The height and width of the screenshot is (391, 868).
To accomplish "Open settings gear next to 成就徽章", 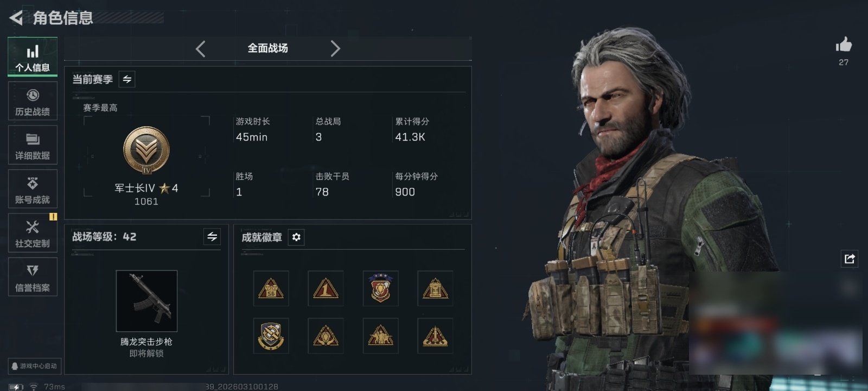I will coord(296,237).
